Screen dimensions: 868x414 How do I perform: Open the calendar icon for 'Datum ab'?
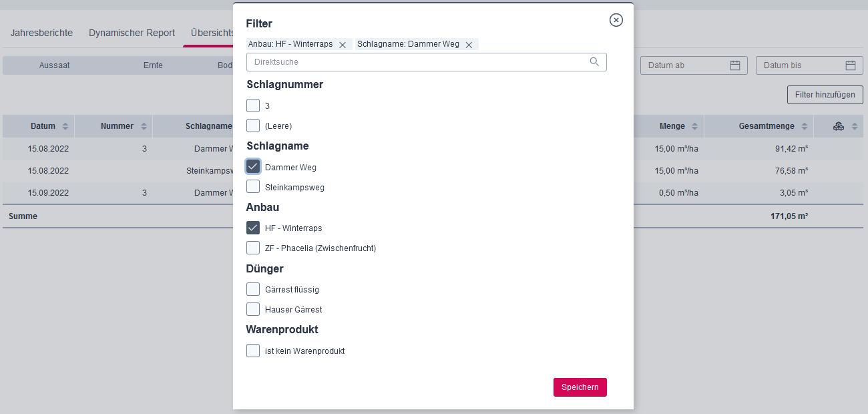tap(735, 65)
